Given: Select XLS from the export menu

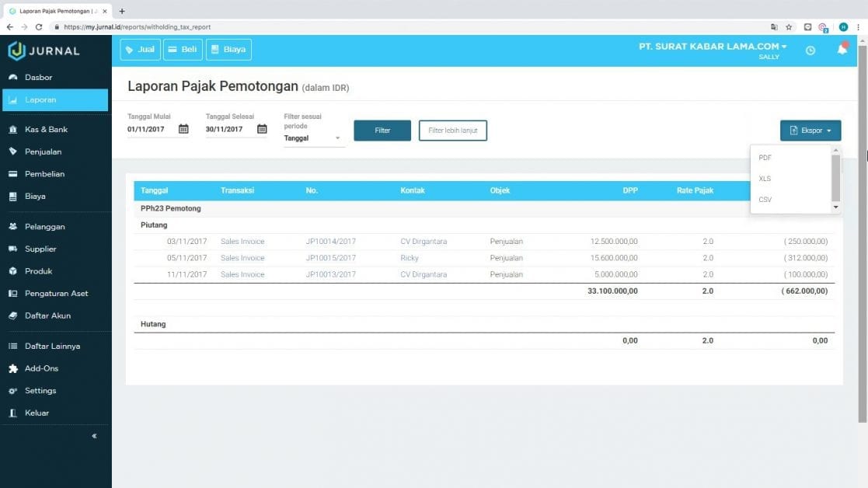Looking at the screenshot, I should click(765, 179).
